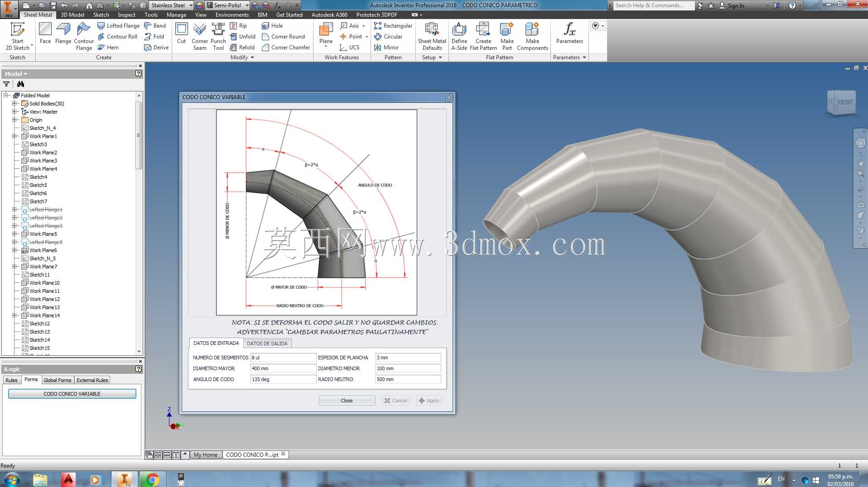Open the browser filter funnel
The image size is (868, 487).
[6, 84]
